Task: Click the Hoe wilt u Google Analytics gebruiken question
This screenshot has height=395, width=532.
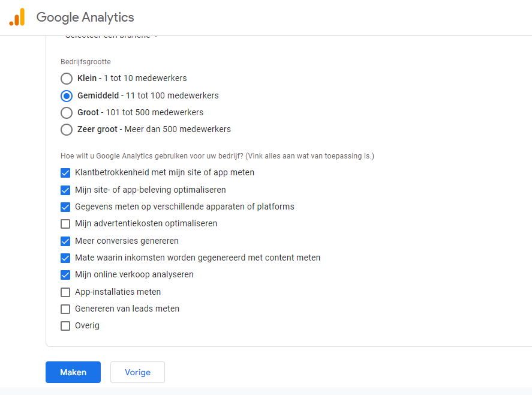Action: pos(218,156)
